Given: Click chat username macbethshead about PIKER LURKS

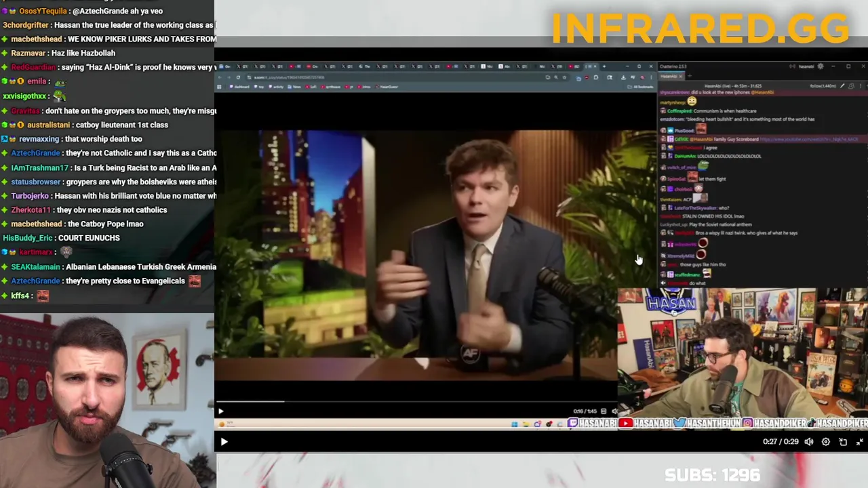Looking at the screenshot, I should (37, 39).
